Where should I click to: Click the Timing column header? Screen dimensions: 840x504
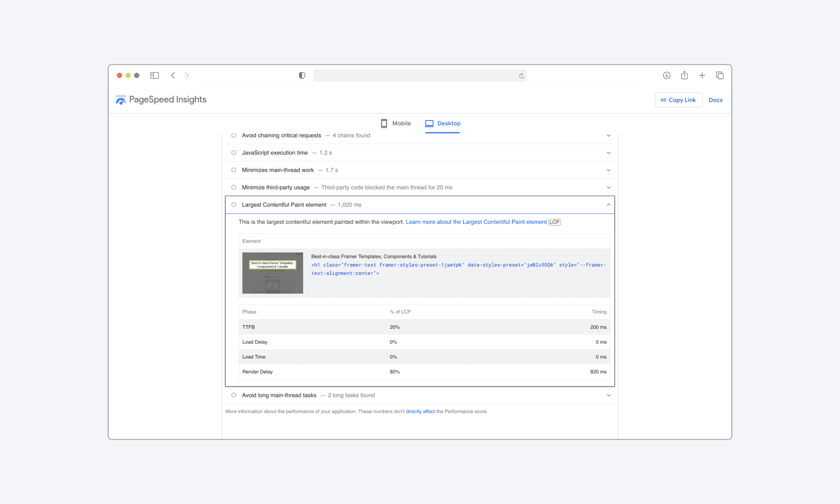coord(599,312)
